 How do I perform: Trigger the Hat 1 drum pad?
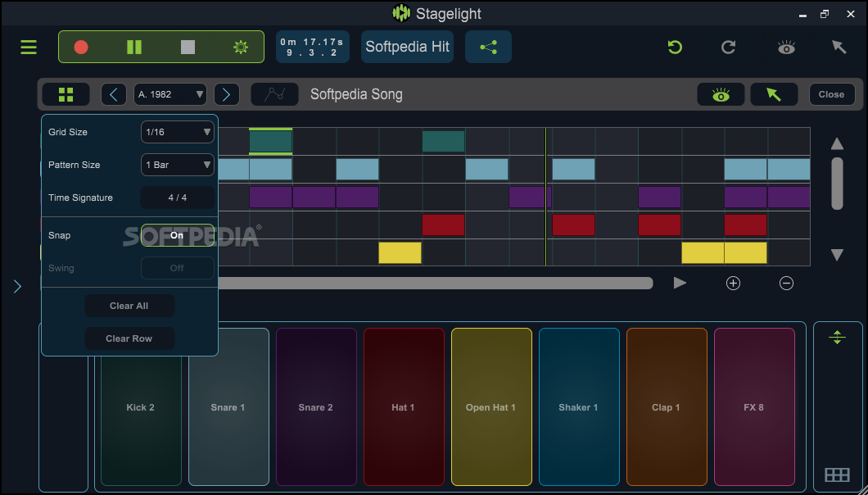[x=404, y=406]
